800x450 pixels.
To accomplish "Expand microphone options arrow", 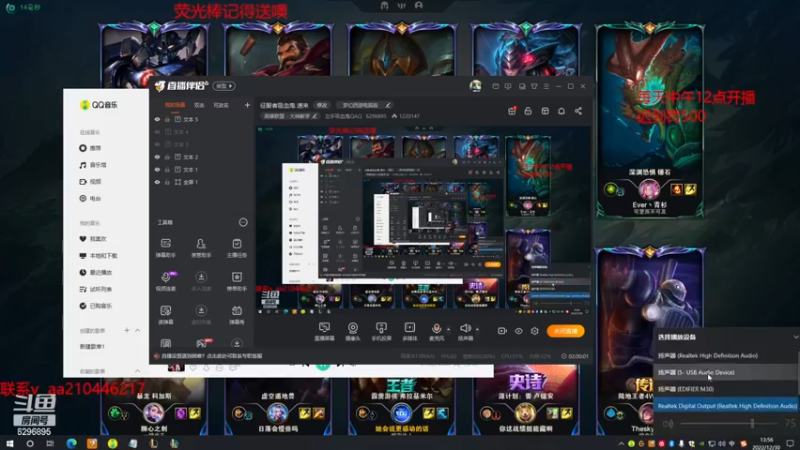I will coord(448,330).
